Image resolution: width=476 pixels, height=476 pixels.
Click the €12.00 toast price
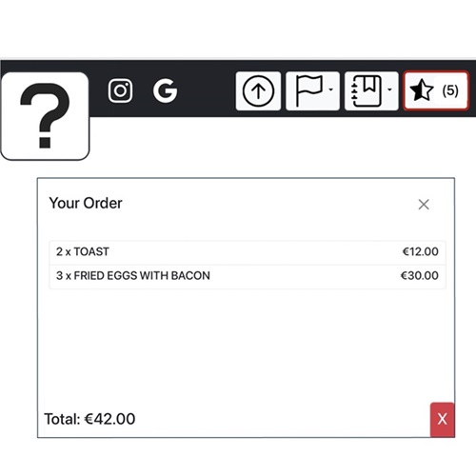pyautogui.click(x=421, y=251)
